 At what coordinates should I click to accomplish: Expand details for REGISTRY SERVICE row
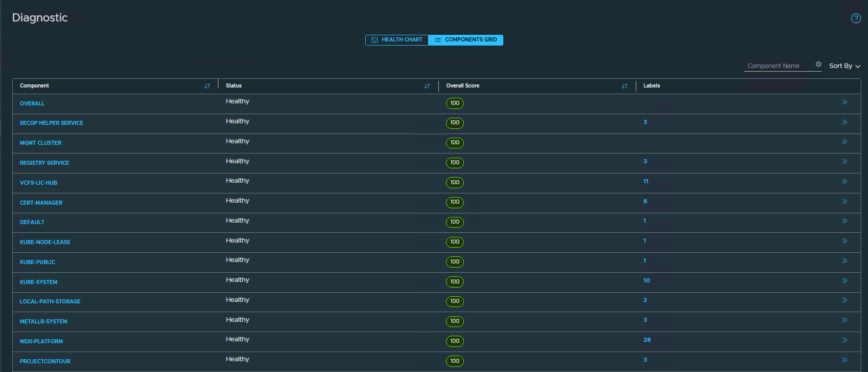(x=844, y=161)
